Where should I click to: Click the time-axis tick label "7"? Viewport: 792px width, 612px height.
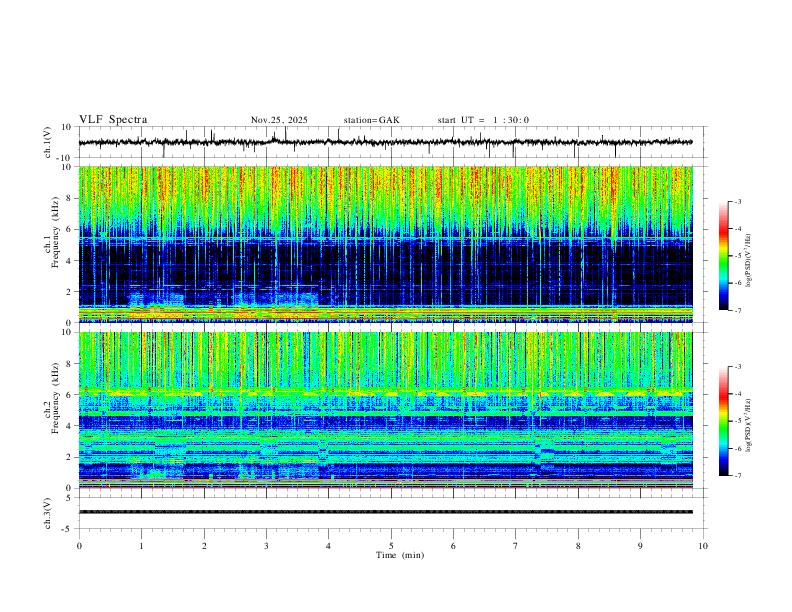click(x=516, y=546)
